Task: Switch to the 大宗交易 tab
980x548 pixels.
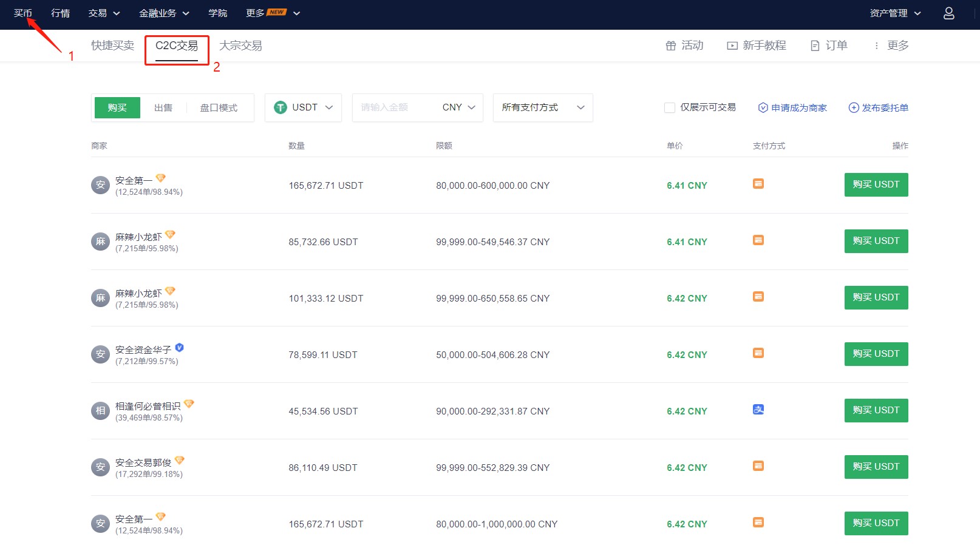Action: point(240,46)
